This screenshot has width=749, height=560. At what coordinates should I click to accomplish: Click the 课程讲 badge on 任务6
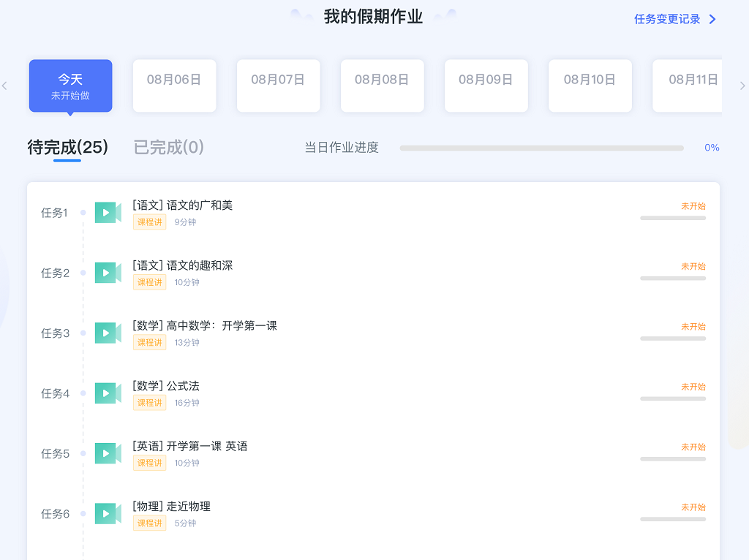[149, 523]
